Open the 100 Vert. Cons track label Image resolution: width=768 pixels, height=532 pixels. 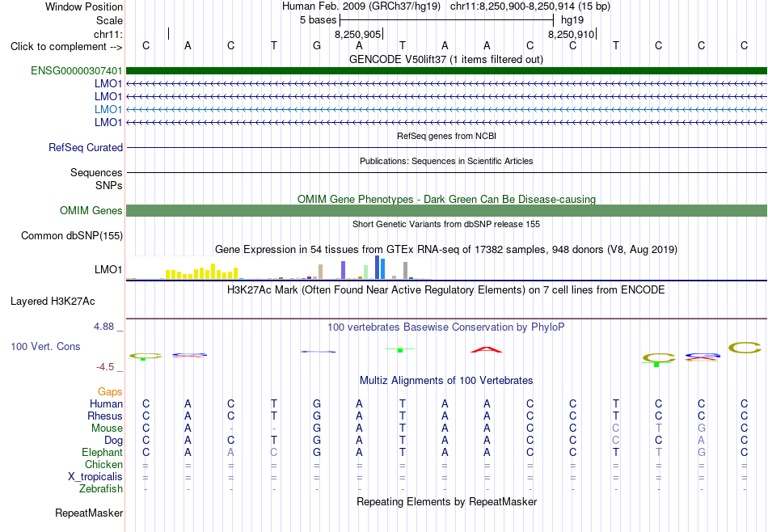(x=45, y=346)
